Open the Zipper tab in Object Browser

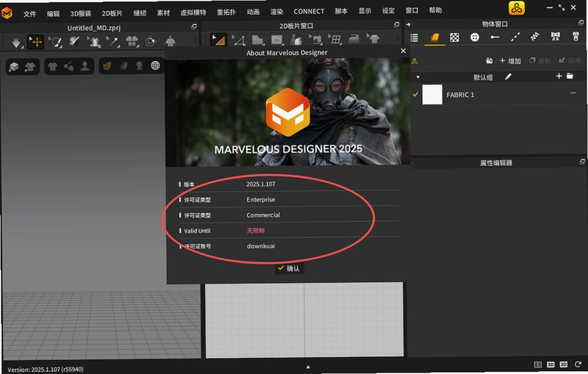[x=576, y=36]
